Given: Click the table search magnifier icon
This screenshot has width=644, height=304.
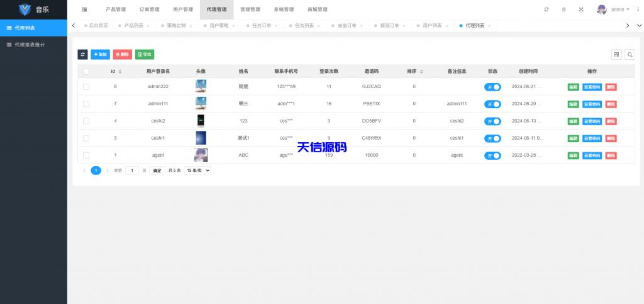Looking at the screenshot, I should click(x=630, y=54).
